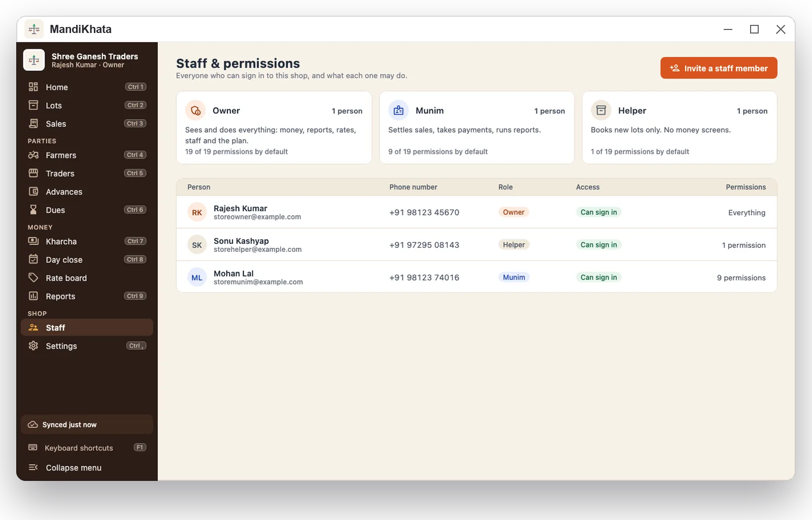Click the Reports chart icon
Screen dimensions: 812x520
(x=33, y=296)
